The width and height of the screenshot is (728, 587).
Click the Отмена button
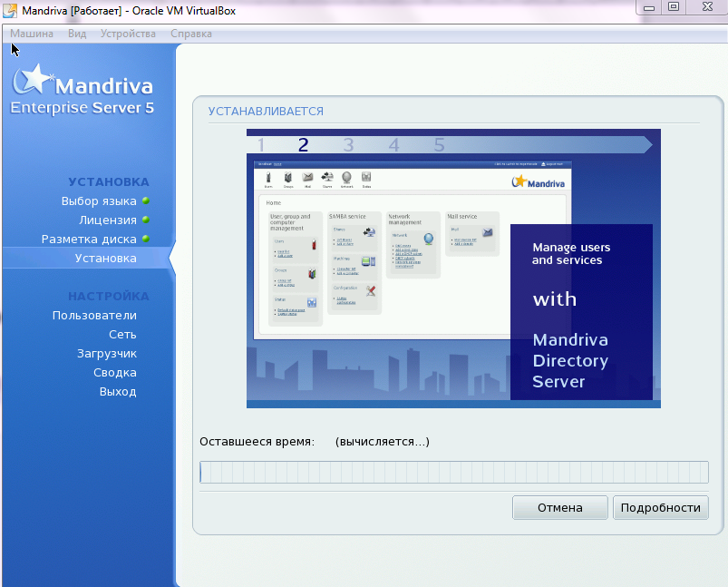[560, 507]
